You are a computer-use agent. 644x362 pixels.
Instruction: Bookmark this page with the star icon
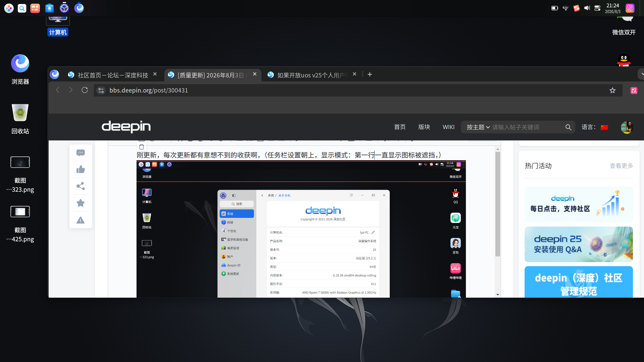(x=612, y=90)
